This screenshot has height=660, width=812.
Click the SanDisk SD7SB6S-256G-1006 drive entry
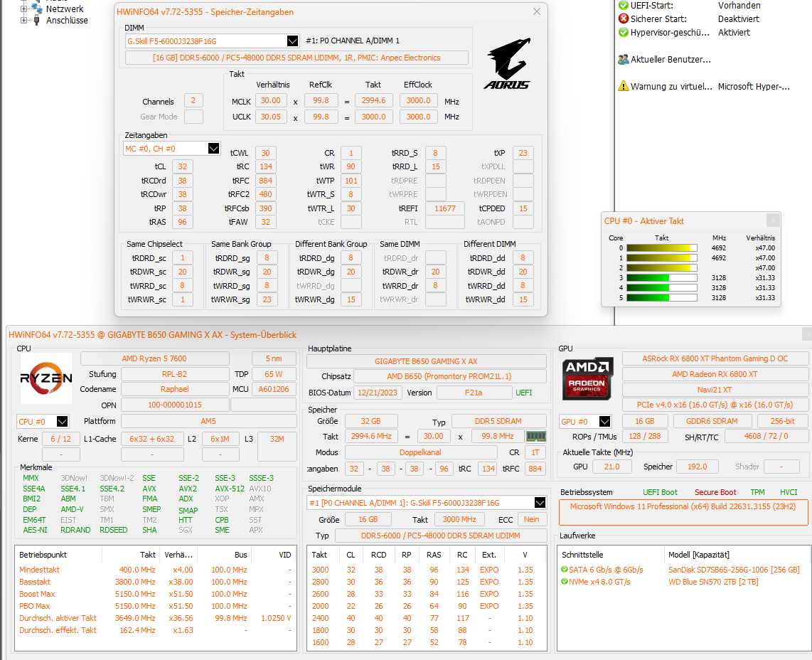734,570
